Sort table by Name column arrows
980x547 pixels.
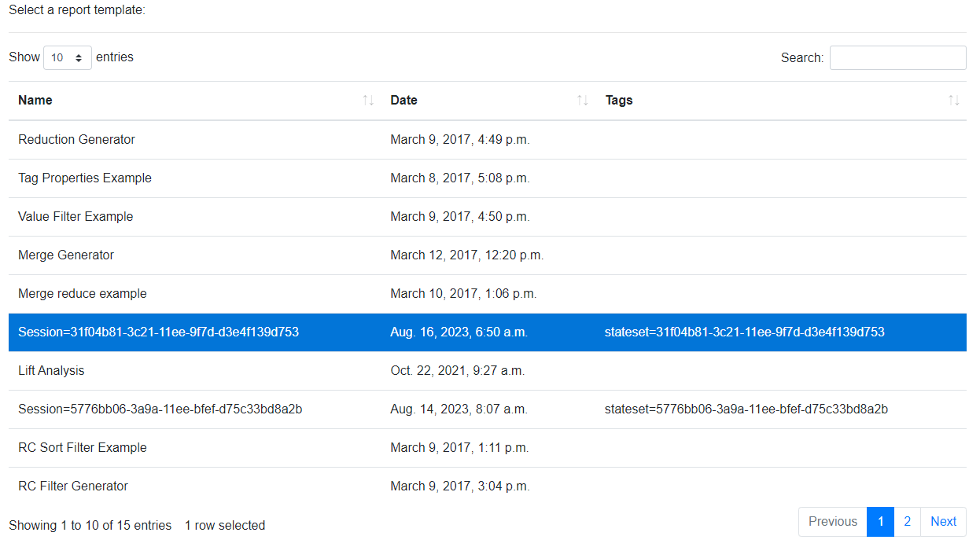click(x=367, y=101)
